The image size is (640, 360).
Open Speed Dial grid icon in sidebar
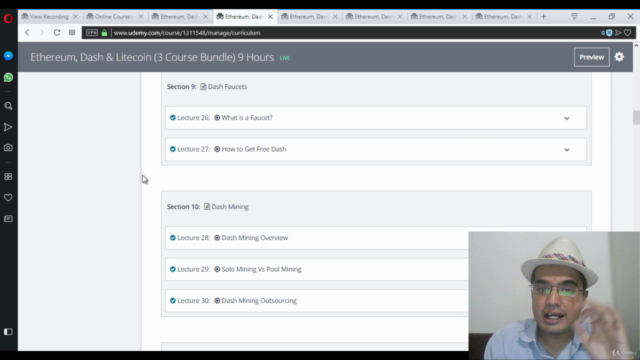8,176
